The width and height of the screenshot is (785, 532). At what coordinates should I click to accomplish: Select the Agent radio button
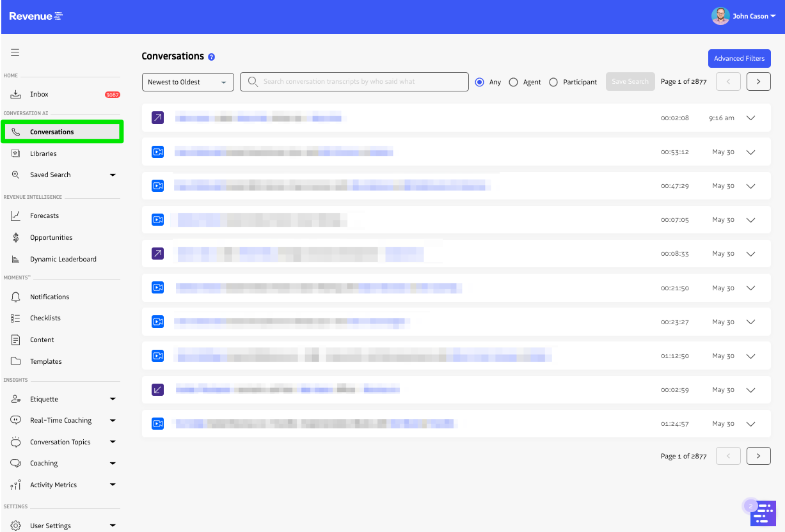tap(513, 82)
